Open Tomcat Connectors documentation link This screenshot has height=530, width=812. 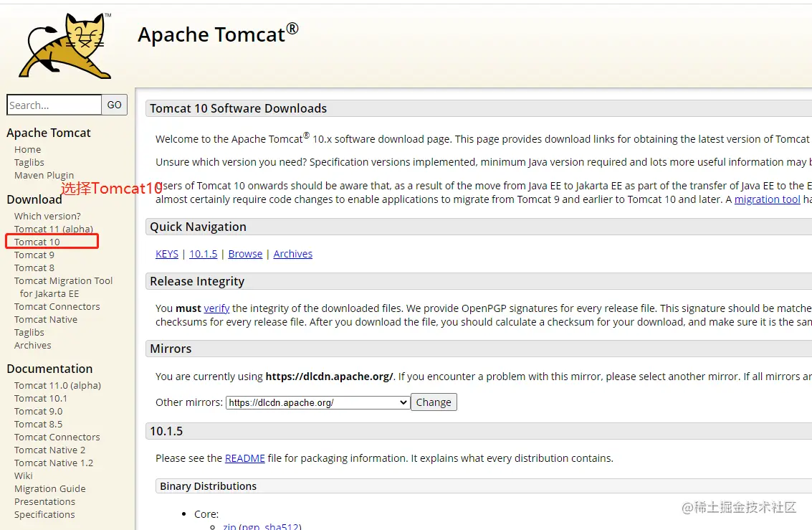tap(57, 437)
